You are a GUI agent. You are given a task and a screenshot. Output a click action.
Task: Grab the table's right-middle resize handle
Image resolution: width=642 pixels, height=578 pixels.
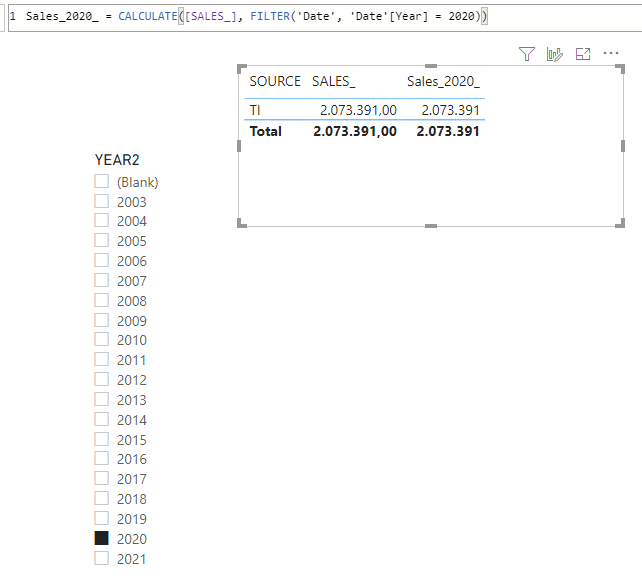623,146
